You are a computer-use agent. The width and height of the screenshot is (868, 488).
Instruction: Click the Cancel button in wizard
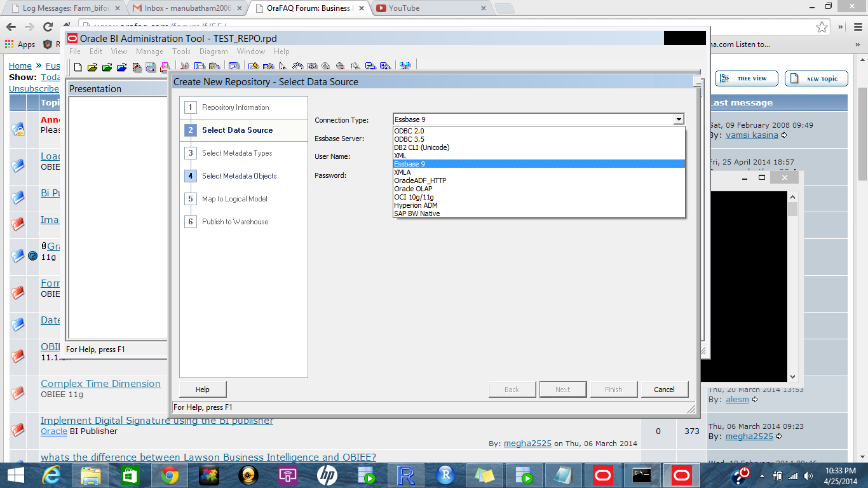pos(664,390)
